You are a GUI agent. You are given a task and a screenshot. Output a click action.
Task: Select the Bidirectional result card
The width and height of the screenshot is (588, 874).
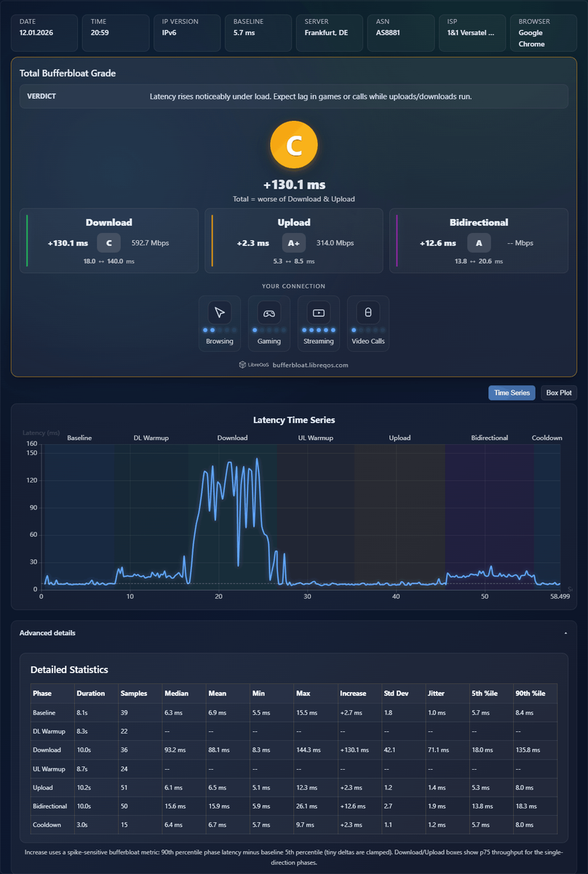pyautogui.click(x=479, y=240)
